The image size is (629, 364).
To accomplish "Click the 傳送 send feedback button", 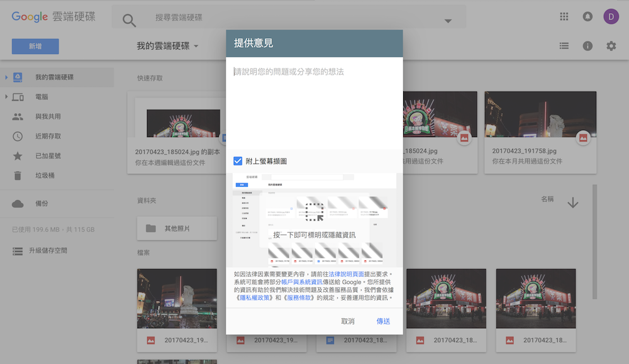I will pos(383,321).
